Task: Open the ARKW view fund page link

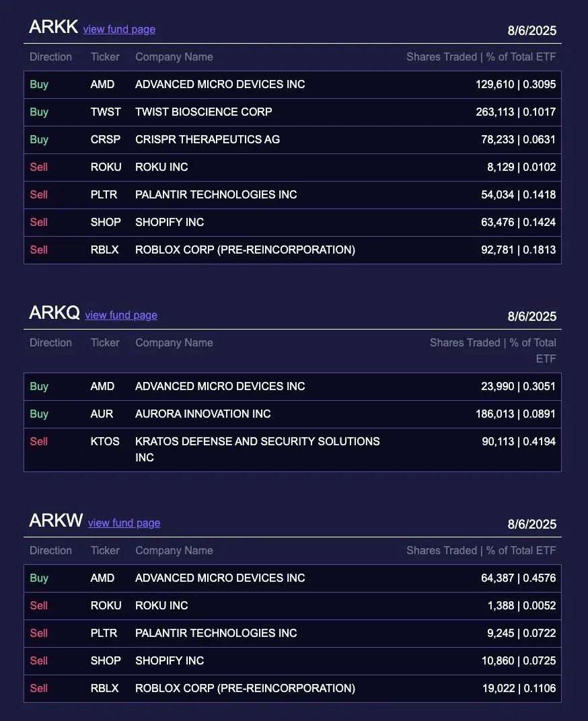Action: coord(124,523)
